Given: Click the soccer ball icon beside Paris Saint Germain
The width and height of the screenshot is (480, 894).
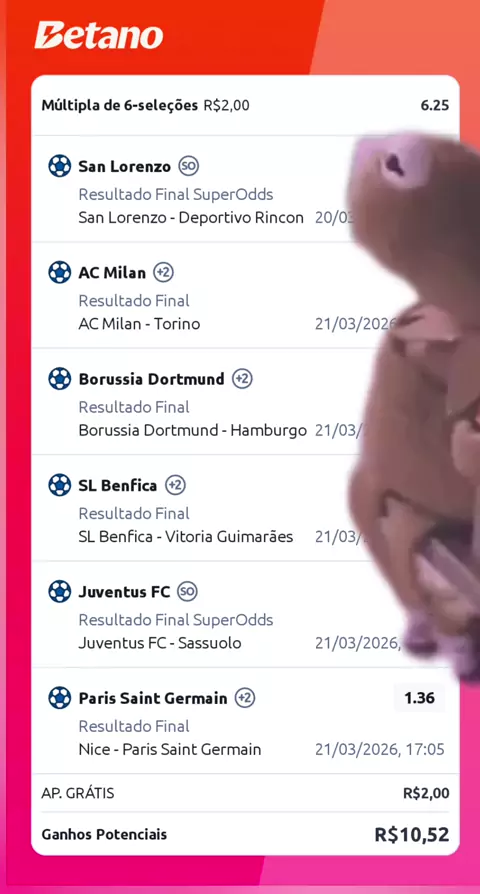Looking at the screenshot, I should pyautogui.click(x=59, y=698).
